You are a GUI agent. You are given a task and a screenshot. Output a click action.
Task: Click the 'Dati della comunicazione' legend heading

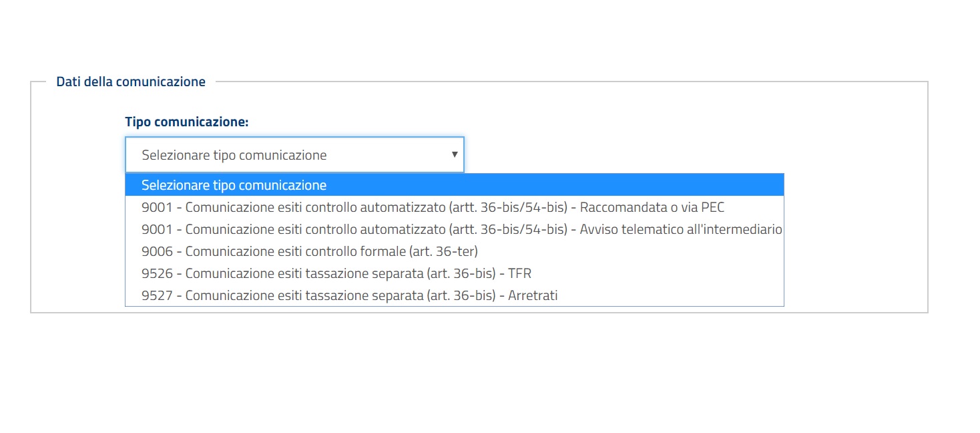pyautogui.click(x=131, y=82)
